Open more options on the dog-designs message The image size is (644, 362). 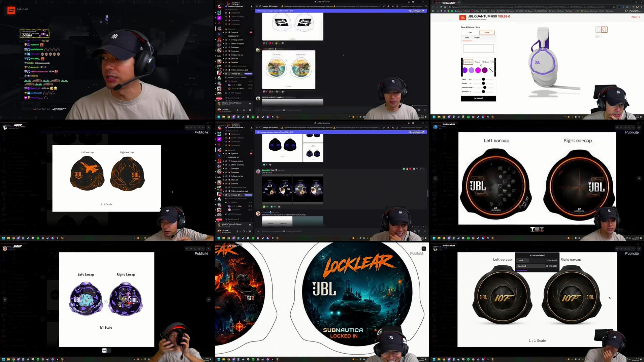424,169
